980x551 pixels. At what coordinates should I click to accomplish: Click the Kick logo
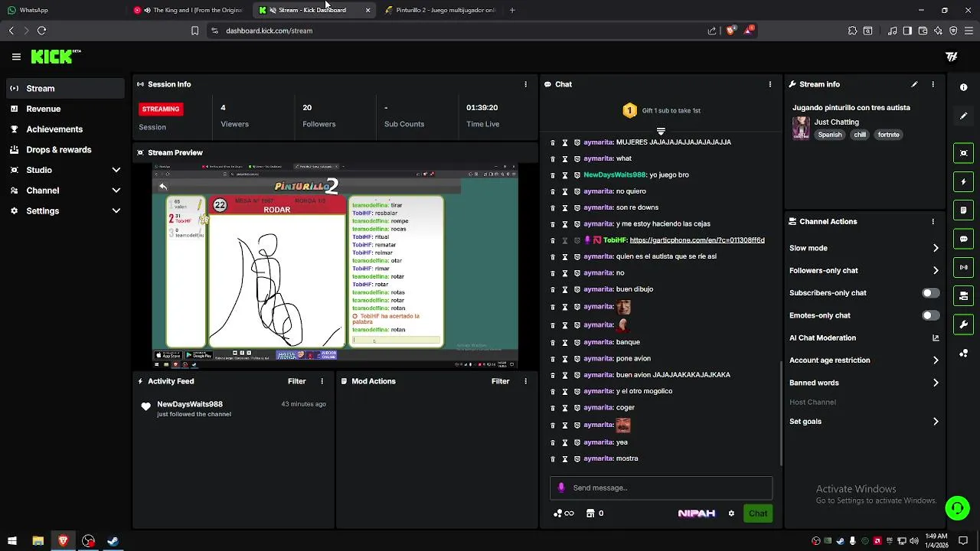point(55,57)
